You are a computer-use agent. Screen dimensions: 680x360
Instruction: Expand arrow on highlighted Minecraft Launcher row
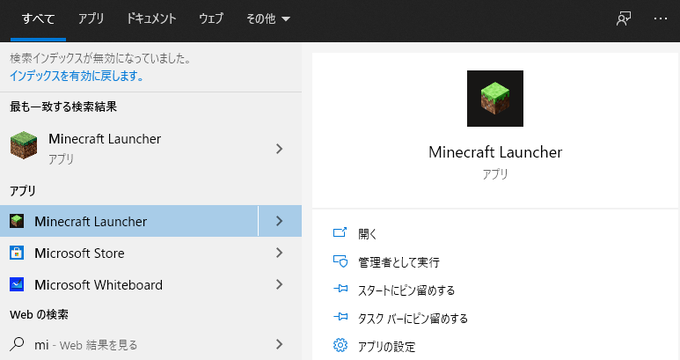coord(279,221)
